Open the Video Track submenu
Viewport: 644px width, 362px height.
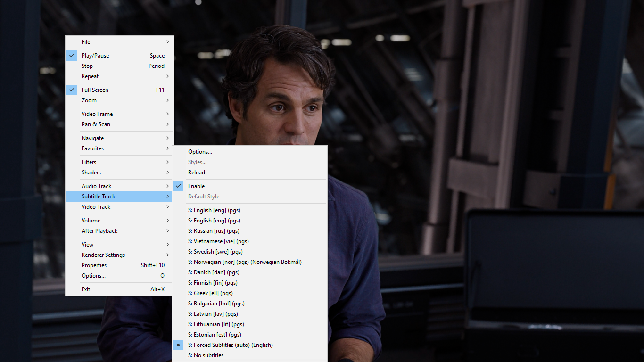(119, 207)
